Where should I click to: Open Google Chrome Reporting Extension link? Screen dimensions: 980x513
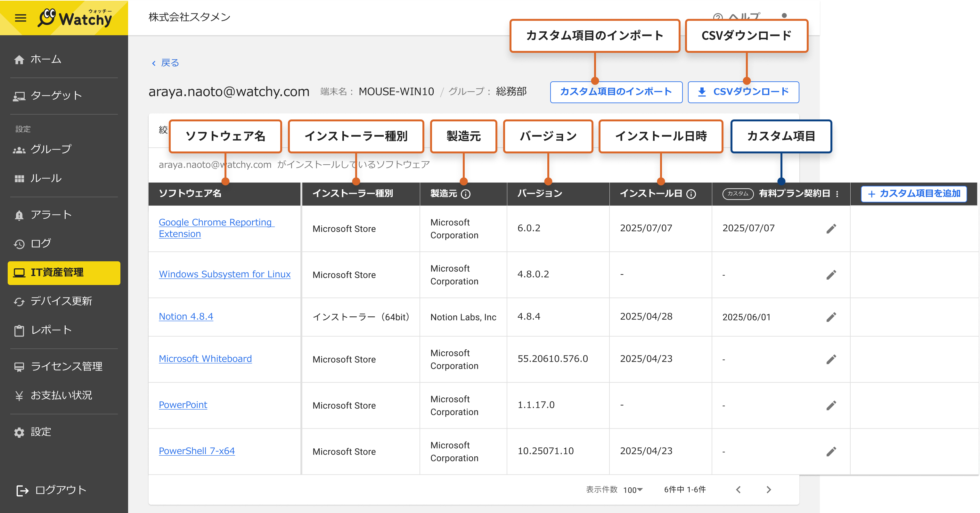point(216,228)
